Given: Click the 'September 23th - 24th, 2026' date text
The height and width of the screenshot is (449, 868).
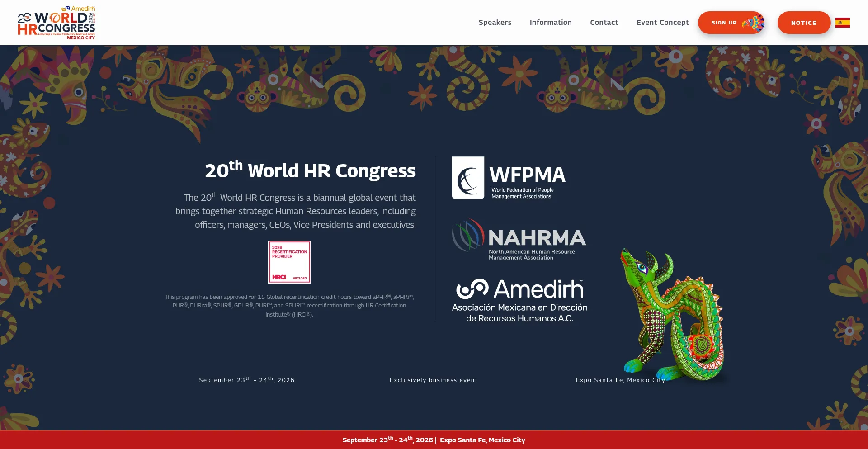Looking at the screenshot, I should click(x=247, y=380).
